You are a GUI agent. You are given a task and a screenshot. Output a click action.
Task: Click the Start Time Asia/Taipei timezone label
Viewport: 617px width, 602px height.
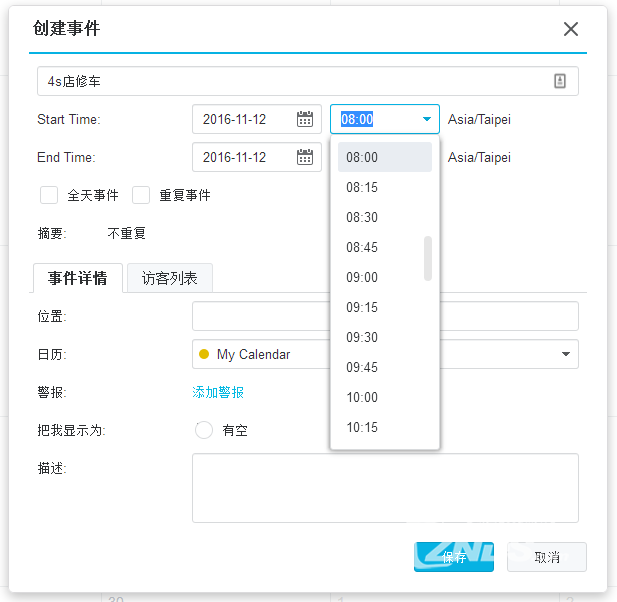pyautogui.click(x=479, y=119)
